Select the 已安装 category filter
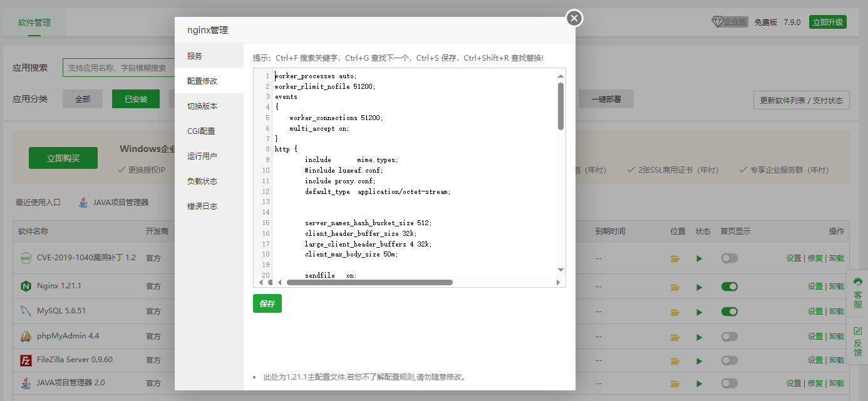Image resolution: width=868 pixels, height=401 pixels. [x=136, y=99]
